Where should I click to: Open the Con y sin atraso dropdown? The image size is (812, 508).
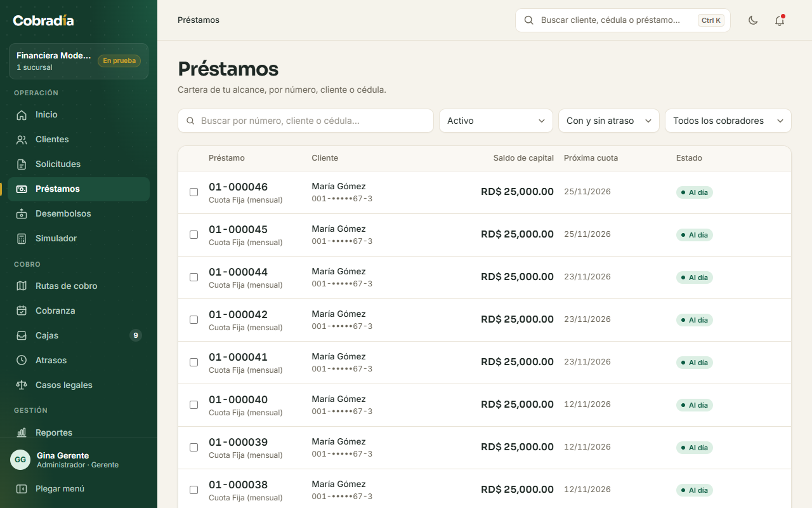tap(609, 121)
